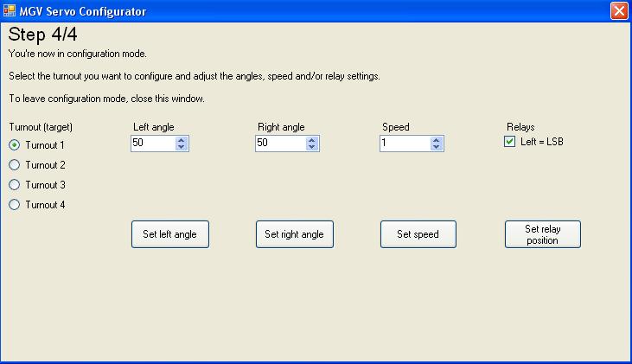Toggle the Left = LSB checkbox
The image size is (632, 364).
tap(510, 142)
